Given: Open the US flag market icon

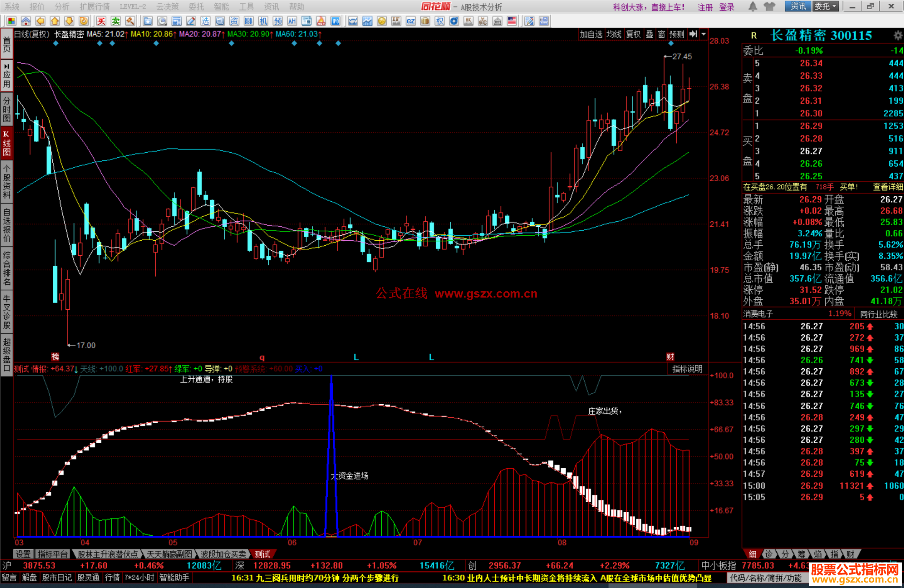Looking at the screenshot, I should [511, 21].
